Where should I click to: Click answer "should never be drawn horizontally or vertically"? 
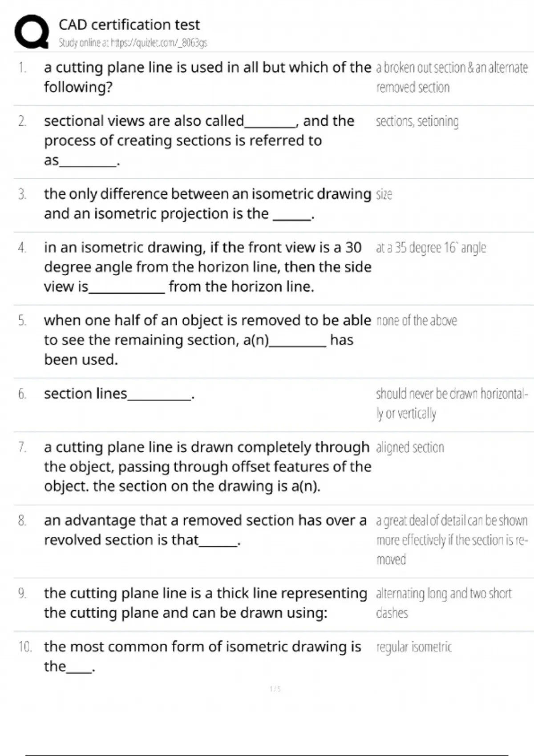tap(452, 403)
